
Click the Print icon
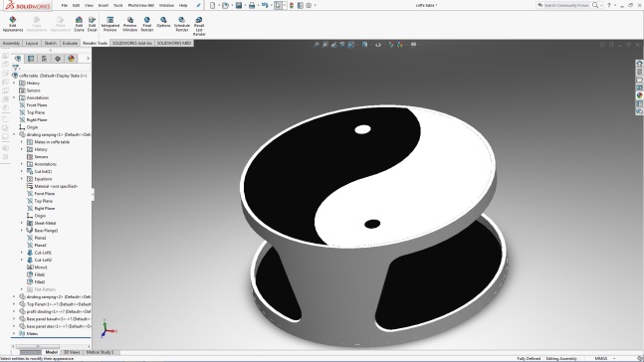coord(252,5)
